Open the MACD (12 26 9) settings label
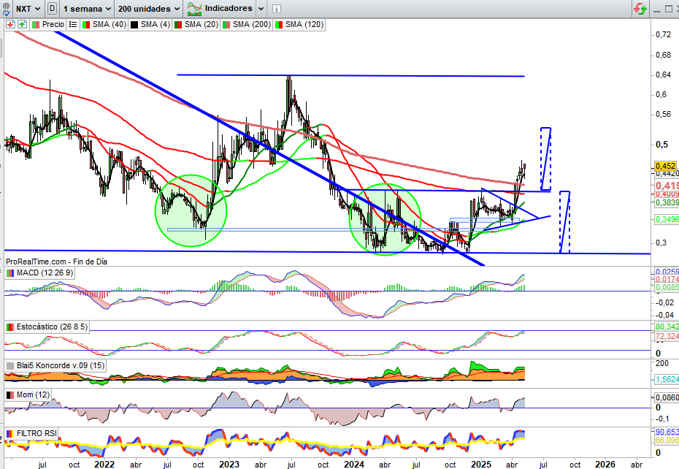Viewport: 679px width, 469px height. point(45,273)
